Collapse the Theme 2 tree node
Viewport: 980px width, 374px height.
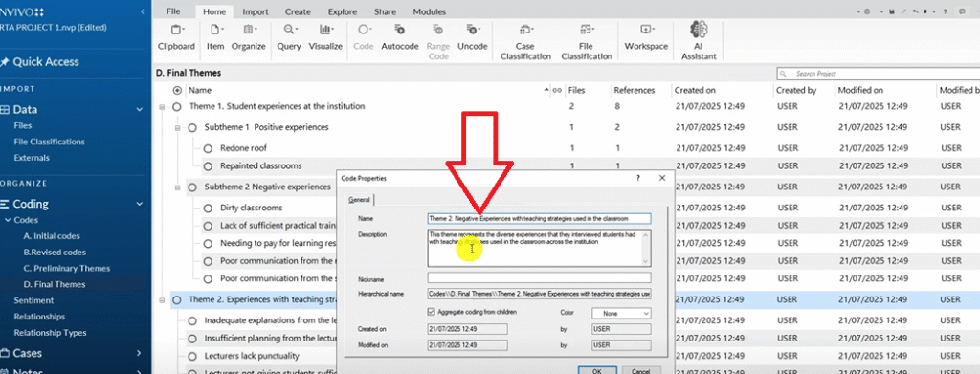163,300
